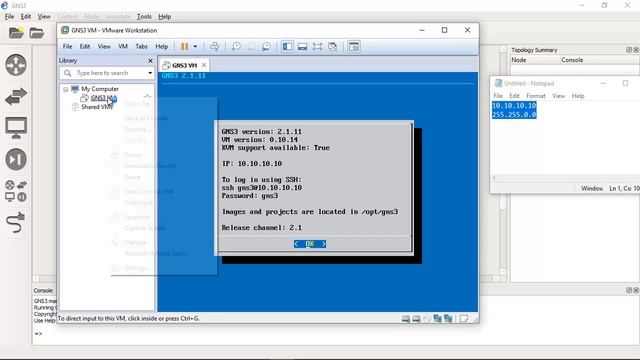
Task: Open GNS3 File menu
Action: click(9, 17)
